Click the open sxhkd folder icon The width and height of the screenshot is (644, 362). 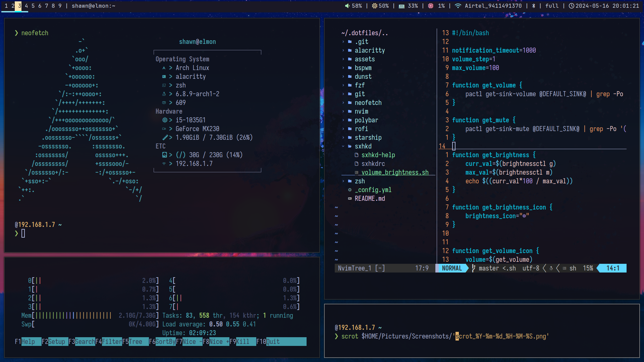pyautogui.click(x=350, y=146)
